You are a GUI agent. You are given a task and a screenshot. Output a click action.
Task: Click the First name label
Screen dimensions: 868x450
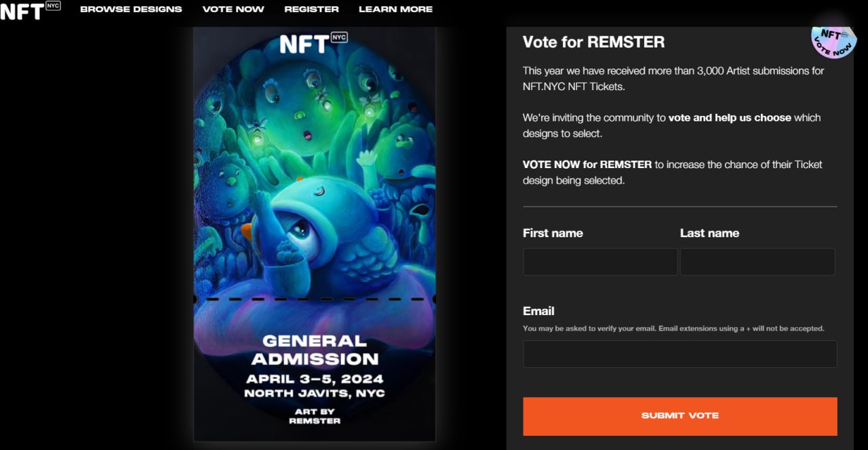coord(553,233)
